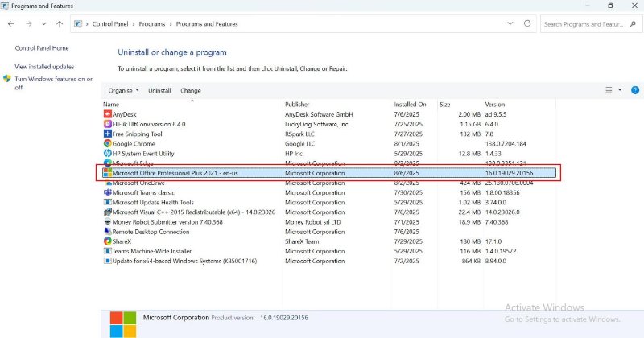Screen dimensions: 644x338
Task: Open Control Panel Home link
Action: [42, 48]
